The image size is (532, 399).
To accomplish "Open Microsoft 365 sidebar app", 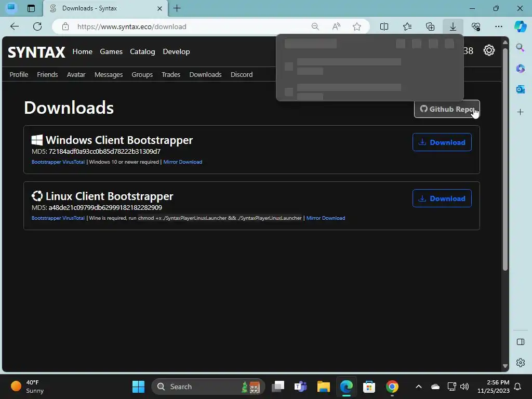I will pos(520,69).
